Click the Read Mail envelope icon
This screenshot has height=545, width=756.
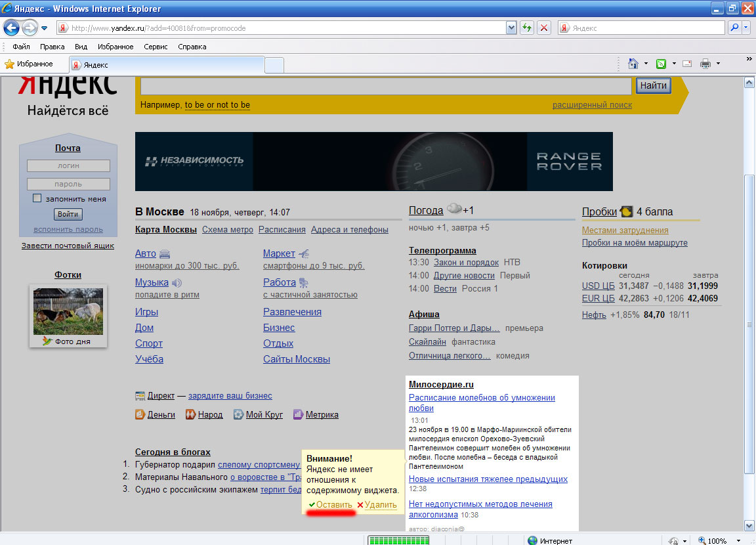[687, 64]
